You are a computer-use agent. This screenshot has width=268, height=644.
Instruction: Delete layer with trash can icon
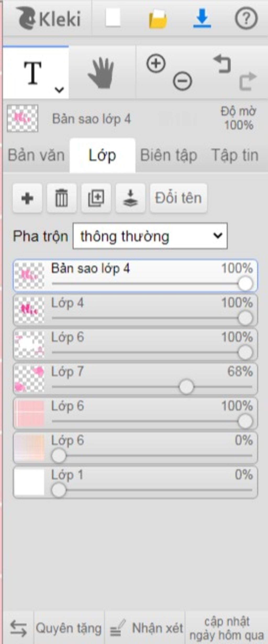coord(62,198)
